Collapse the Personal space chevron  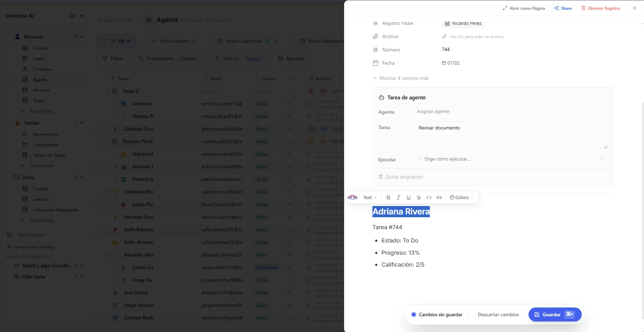82,37
